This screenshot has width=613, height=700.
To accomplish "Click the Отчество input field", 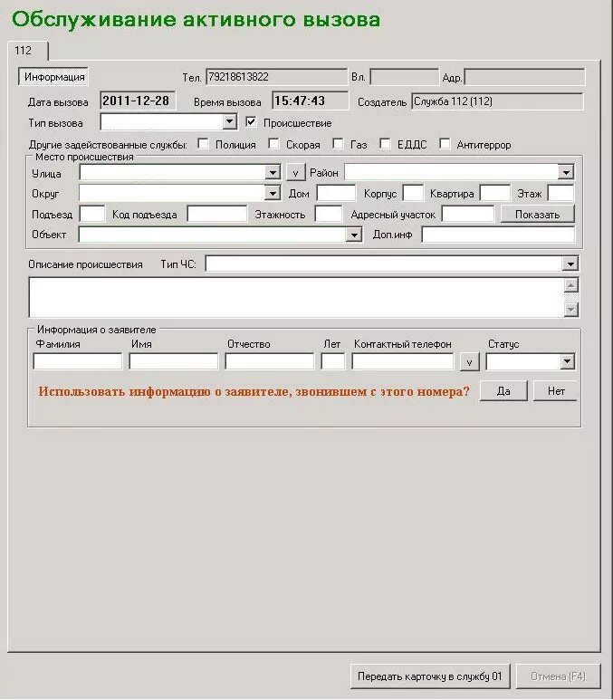I will tap(269, 361).
